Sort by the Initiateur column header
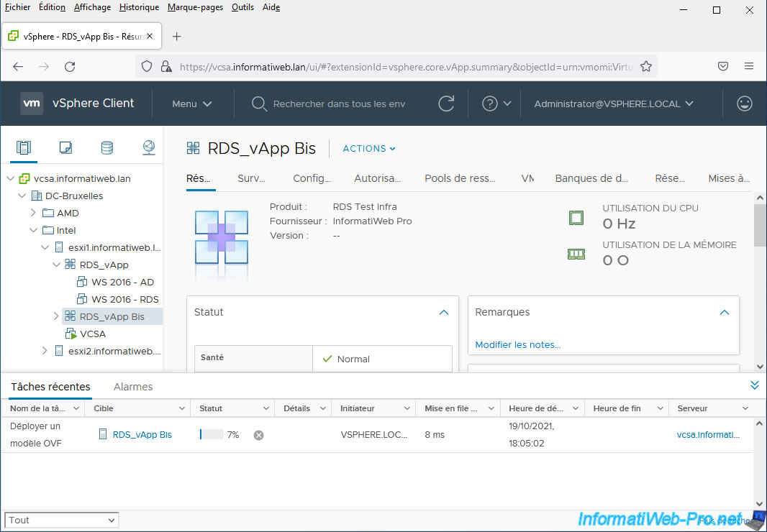This screenshot has height=532, width=767. (358, 408)
